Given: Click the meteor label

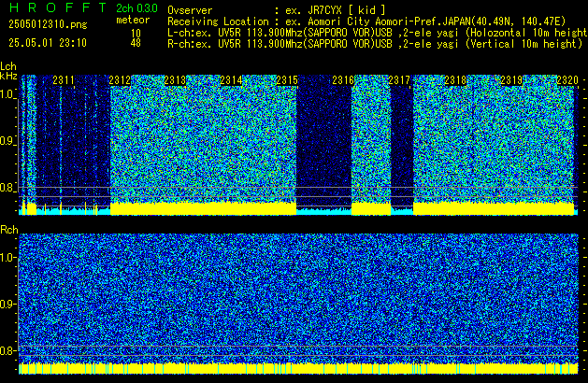Looking at the screenshot, I should pyautogui.click(x=133, y=20).
